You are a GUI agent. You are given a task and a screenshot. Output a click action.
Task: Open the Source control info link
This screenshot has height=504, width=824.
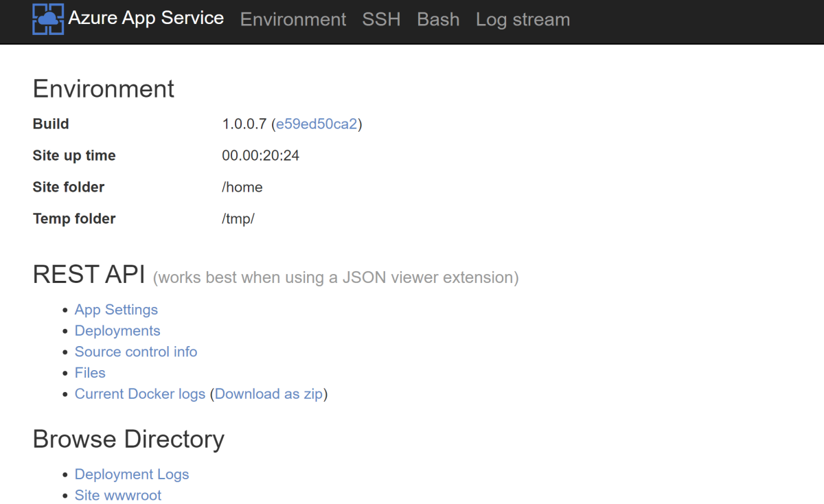coord(136,352)
